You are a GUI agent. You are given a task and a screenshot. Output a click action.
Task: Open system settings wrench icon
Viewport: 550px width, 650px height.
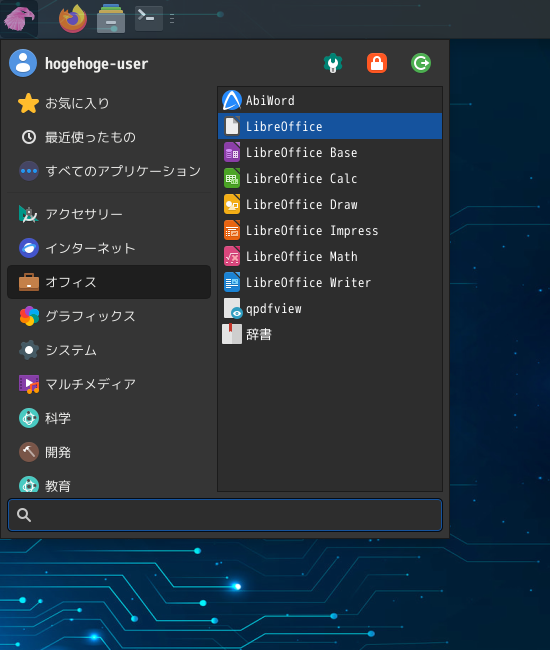[333, 63]
